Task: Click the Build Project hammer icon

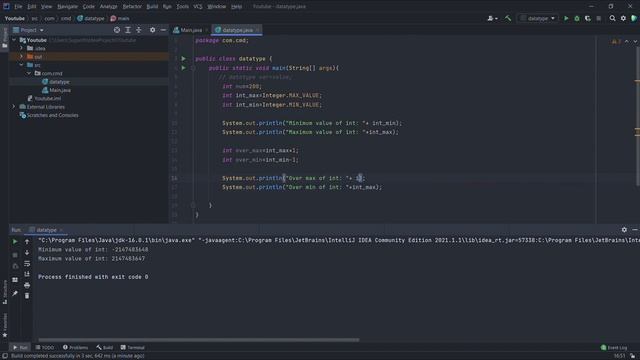Action: click(x=508, y=18)
